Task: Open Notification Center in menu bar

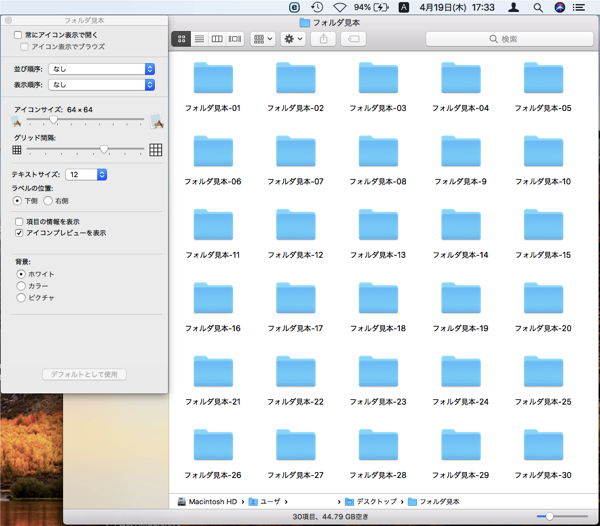Action: coord(585,7)
